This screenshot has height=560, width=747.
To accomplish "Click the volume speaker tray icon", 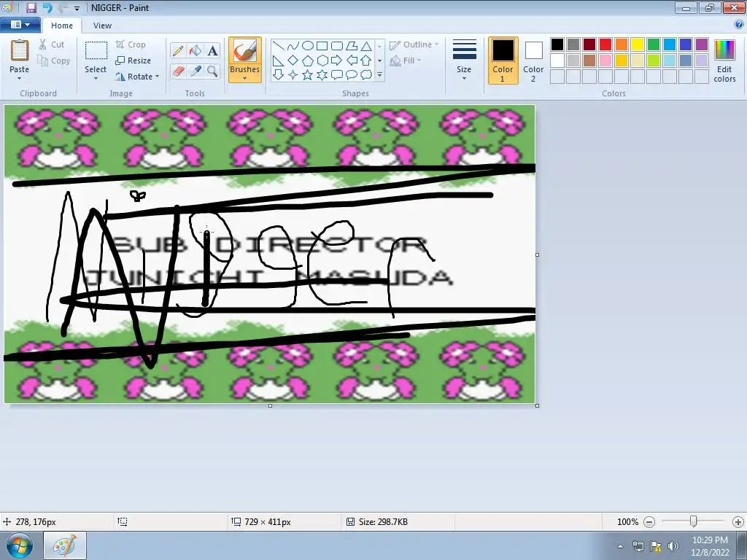I will coord(673,546).
